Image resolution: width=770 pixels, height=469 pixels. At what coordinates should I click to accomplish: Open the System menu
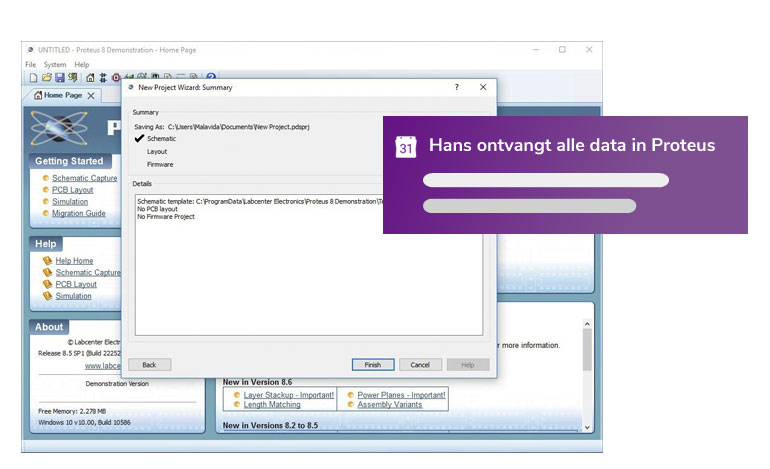(55, 64)
